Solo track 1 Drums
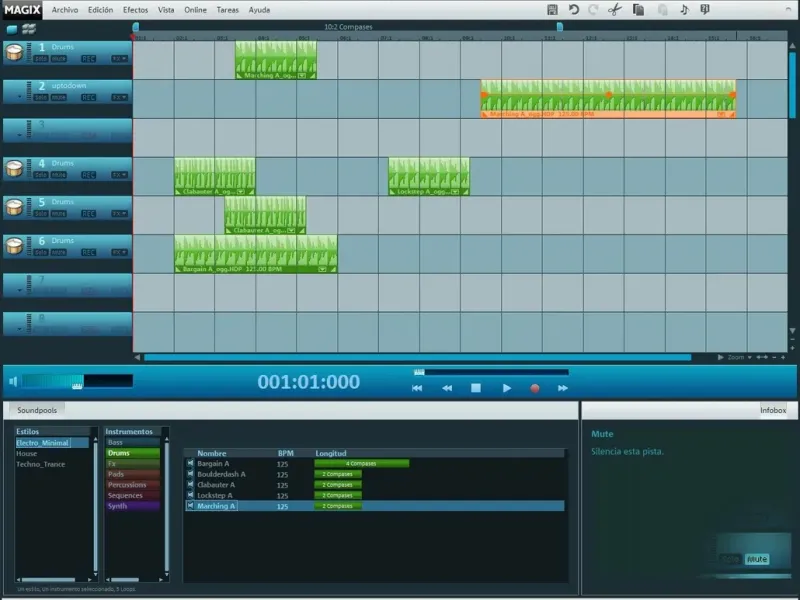The height and width of the screenshot is (600, 800). point(41,59)
